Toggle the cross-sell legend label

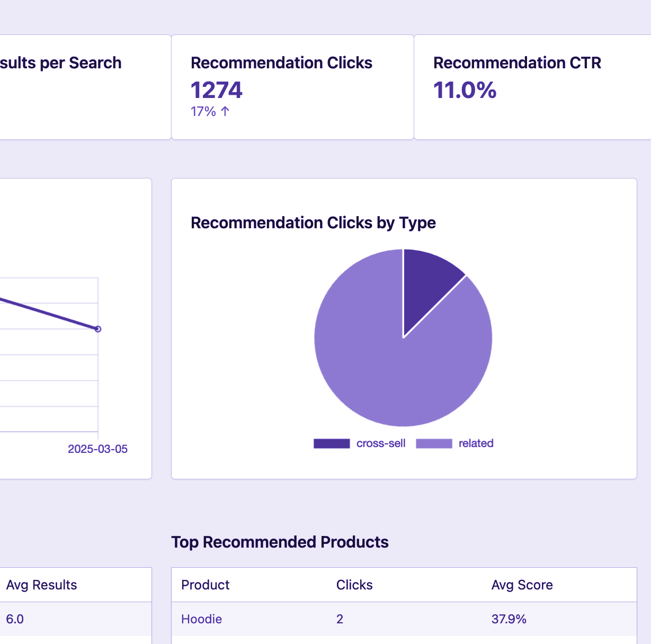(x=381, y=443)
